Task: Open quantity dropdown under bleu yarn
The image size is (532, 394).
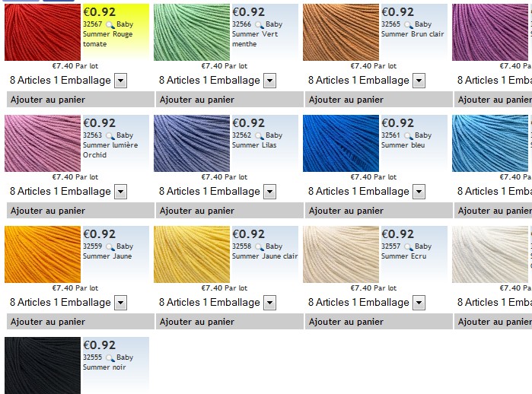Action: pos(419,192)
